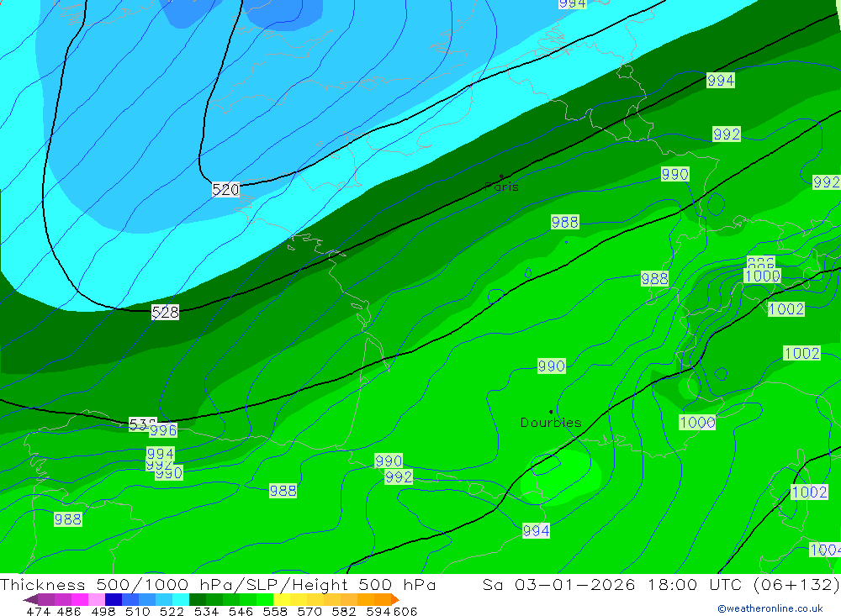
Task: Click the black dot marking Dourbies
Action: click(551, 412)
